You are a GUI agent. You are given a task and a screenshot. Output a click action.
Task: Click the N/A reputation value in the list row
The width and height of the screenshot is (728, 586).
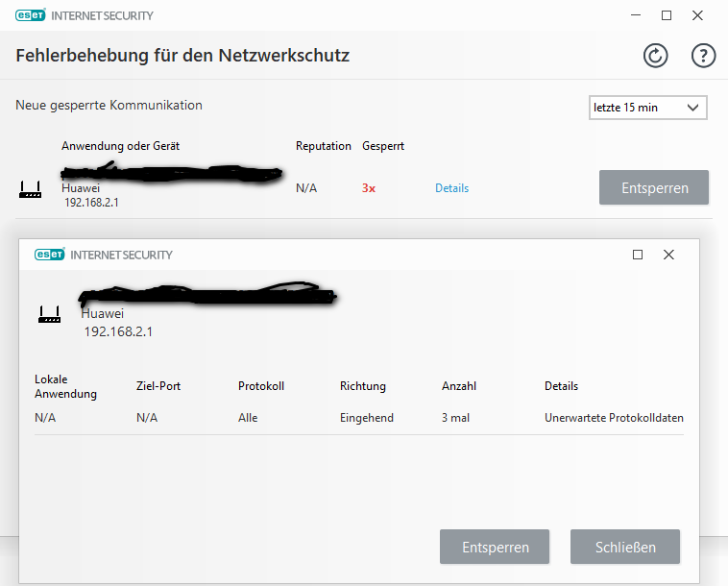[306, 188]
